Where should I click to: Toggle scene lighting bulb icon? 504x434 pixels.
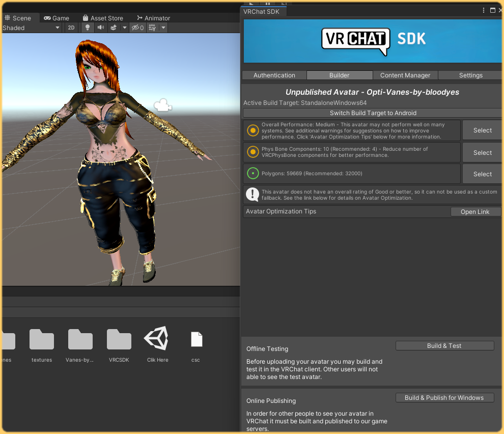coord(88,28)
